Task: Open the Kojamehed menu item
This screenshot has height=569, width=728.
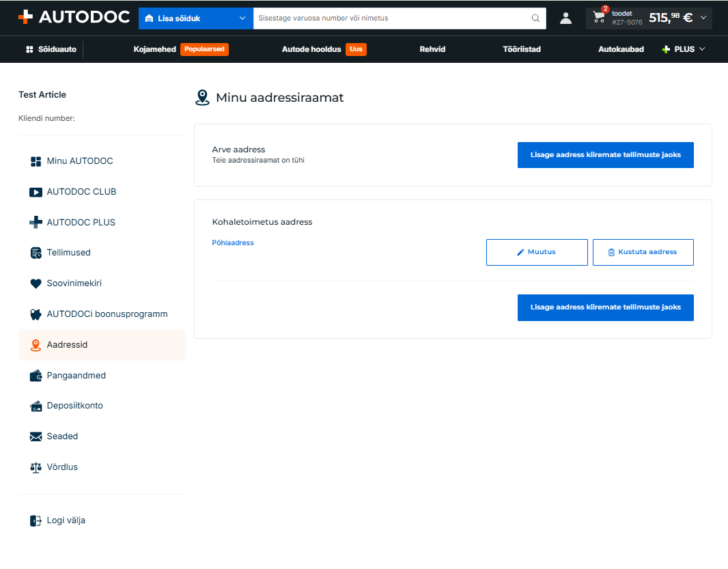Action: 154,49
